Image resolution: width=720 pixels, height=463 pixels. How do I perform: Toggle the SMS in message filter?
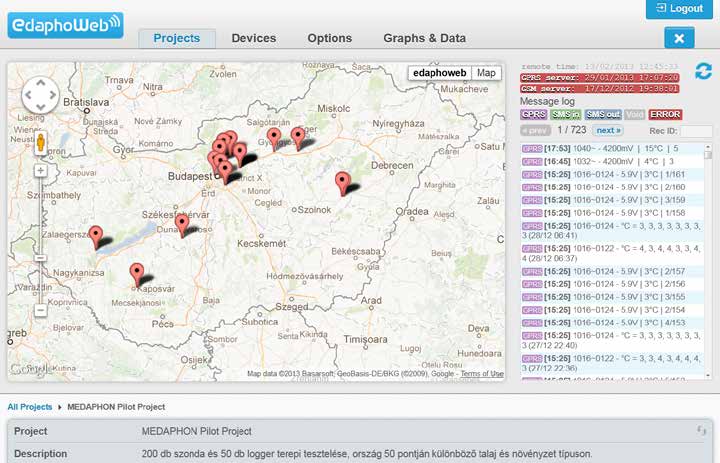click(x=566, y=114)
